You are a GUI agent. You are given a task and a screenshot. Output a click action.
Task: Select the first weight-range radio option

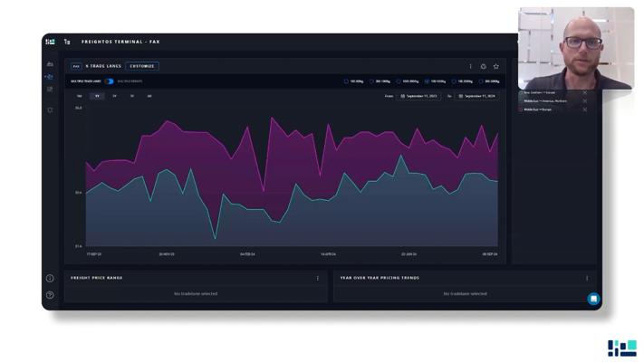pyautogui.click(x=346, y=81)
